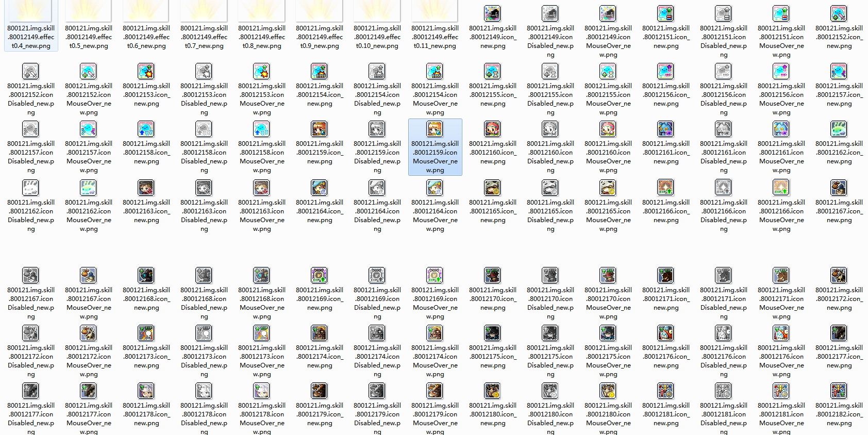Viewport: 868px width, 435px height.
Task: Select the 80012174.iconMouseOver_new.png file icon
Action: point(435,333)
